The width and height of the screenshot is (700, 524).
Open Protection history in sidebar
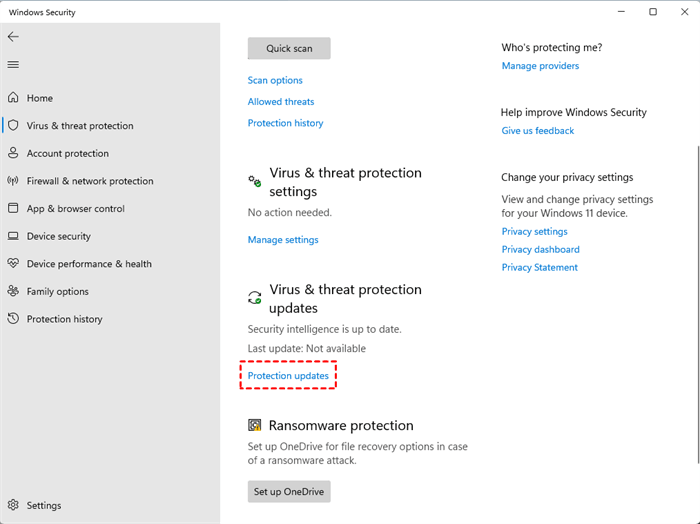click(x=64, y=319)
